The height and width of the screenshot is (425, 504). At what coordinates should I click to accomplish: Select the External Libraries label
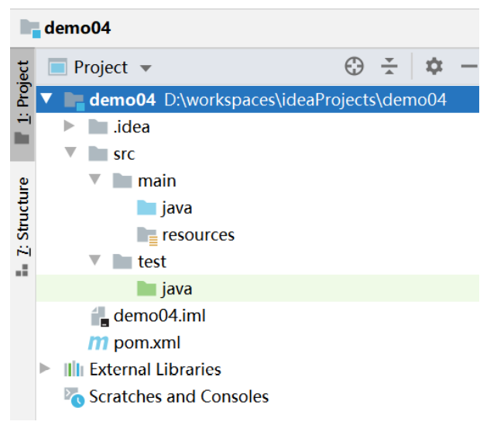tap(156, 369)
